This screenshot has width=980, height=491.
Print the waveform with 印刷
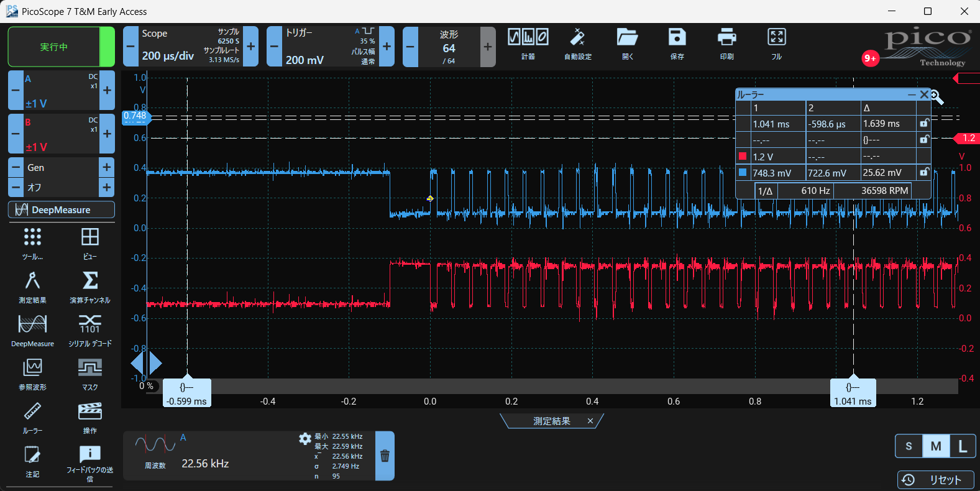(726, 44)
